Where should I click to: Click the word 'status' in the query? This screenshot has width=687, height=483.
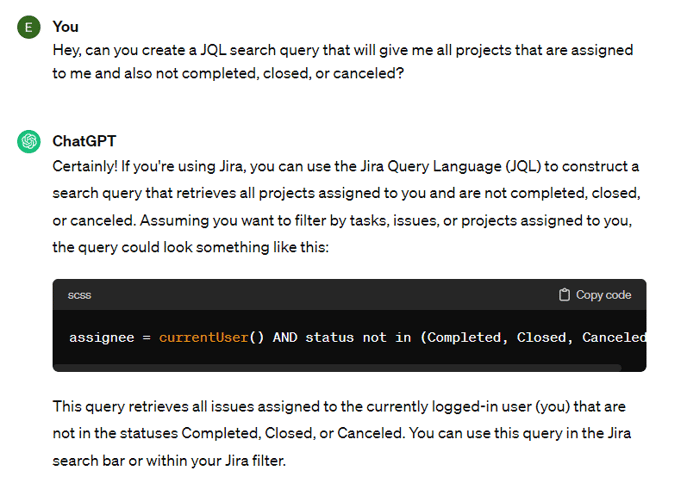(329, 337)
